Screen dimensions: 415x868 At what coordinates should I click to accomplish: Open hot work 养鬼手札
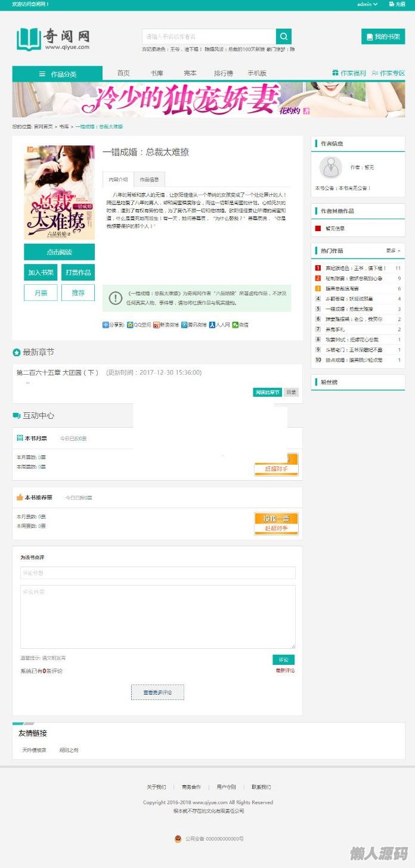click(335, 329)
